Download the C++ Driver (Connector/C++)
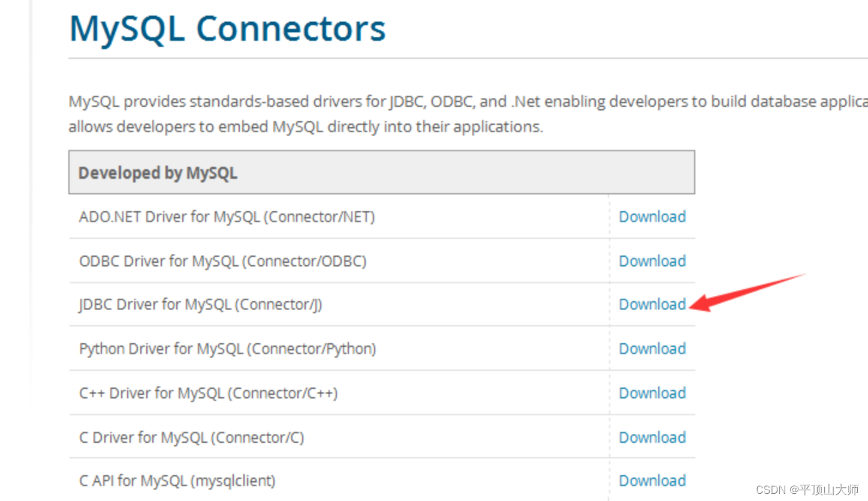Image resolution: width=868 pixels, height=501 pixels. [x=652, y=393]
